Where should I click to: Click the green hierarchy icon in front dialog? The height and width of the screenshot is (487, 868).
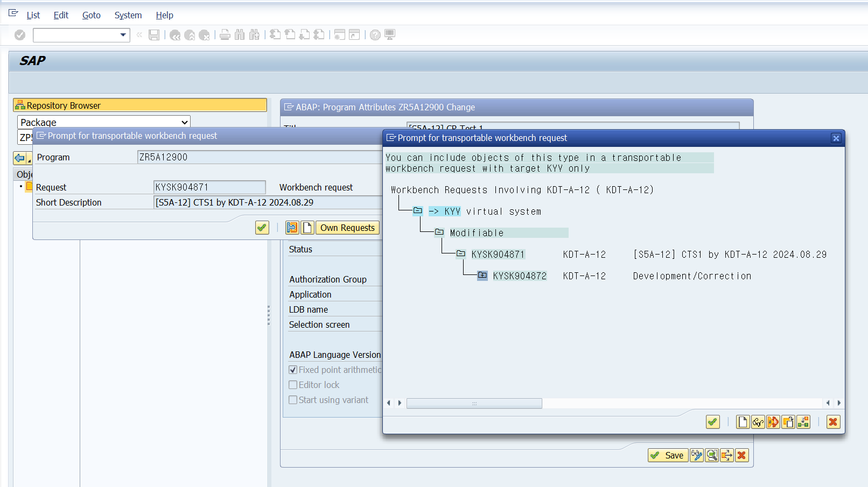pyautogui.click(x=803, y=422)
